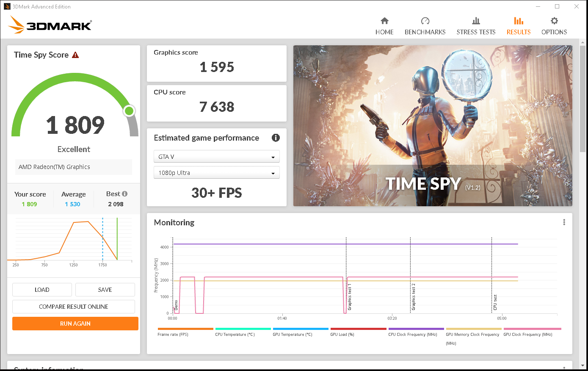Click the vertical scrollbar down arrow
The image size is (588, 371).
(x=583, y=365)
